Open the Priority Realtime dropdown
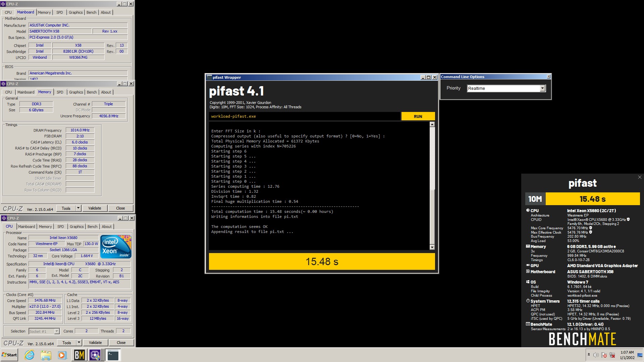 542,88
